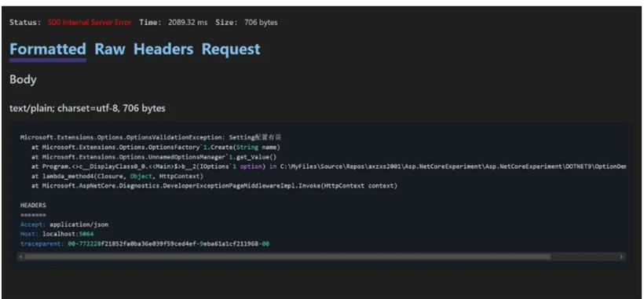Show the Headers tab

[x=163, y=49]
